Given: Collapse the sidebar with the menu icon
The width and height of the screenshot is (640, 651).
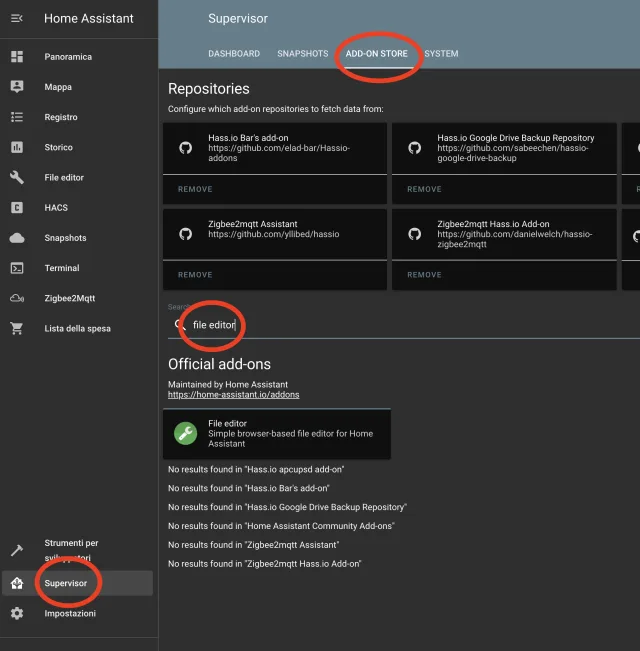Looking at the screenshot, I should (17, 18).
